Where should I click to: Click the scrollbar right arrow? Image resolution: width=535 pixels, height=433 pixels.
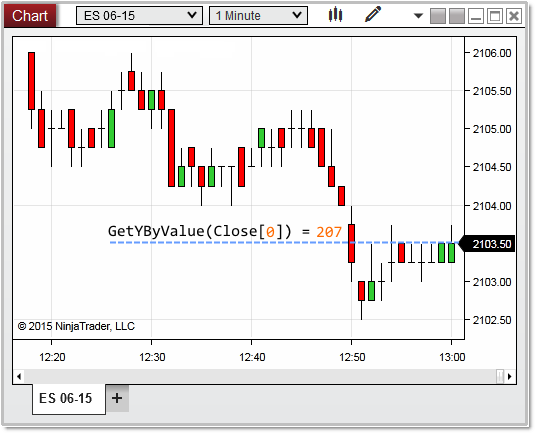[510, 376]
